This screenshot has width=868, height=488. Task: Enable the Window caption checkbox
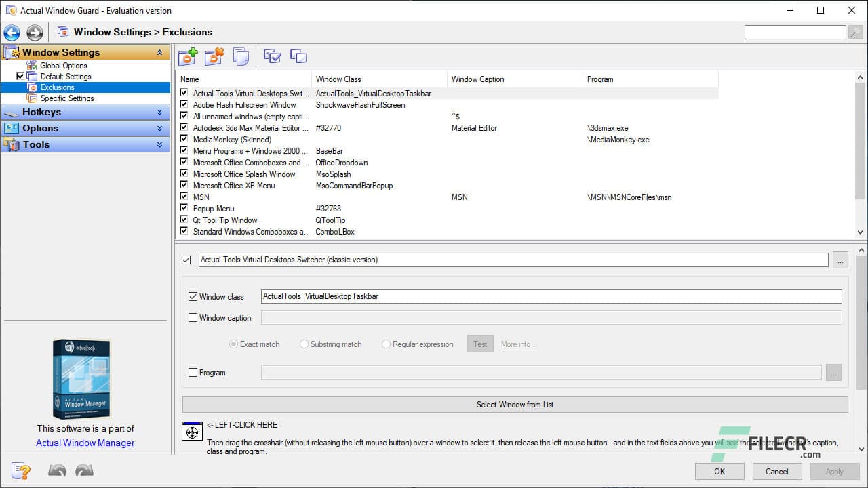pos(193,317)
